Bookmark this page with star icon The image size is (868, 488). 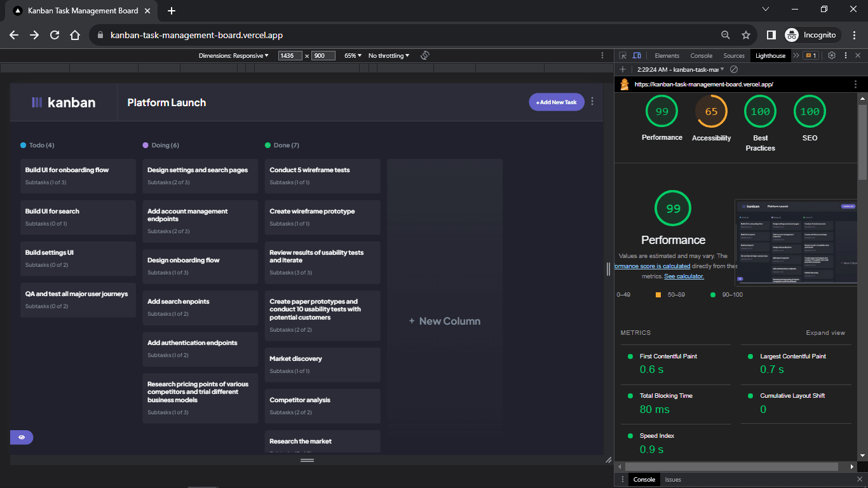[x=746, y=35]
